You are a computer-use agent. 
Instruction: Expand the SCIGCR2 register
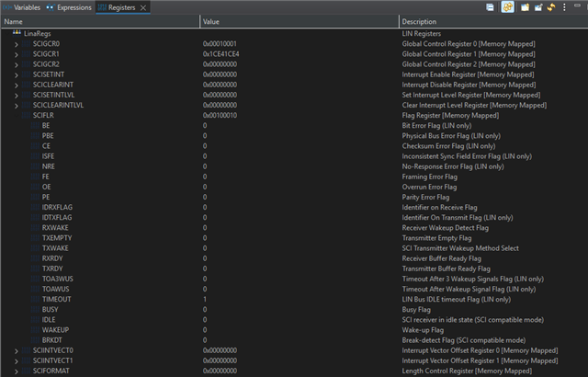[17, 64]
